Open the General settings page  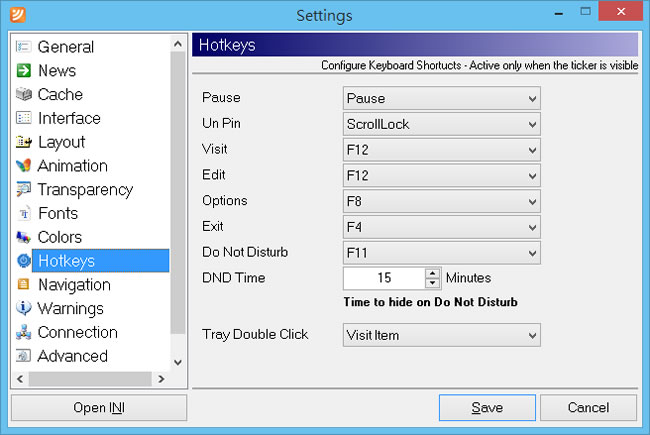click(x=66, y=47)
